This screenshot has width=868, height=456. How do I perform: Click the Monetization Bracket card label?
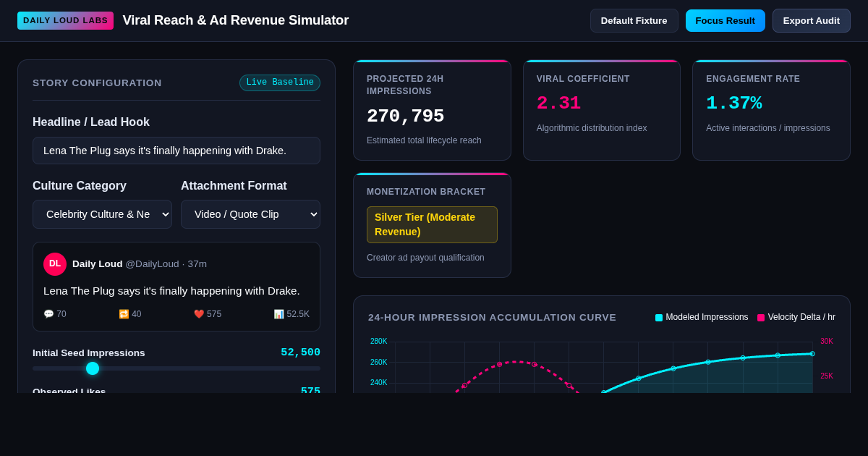[x=426, y=192]
